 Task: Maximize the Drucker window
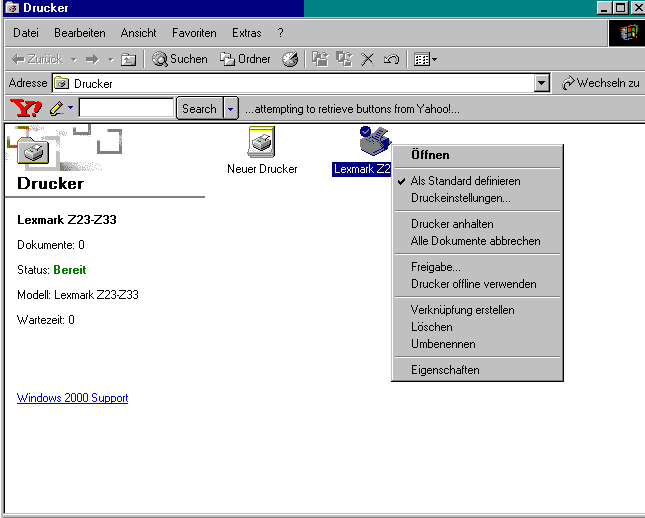pyautogui.click(x=620, y=8)
